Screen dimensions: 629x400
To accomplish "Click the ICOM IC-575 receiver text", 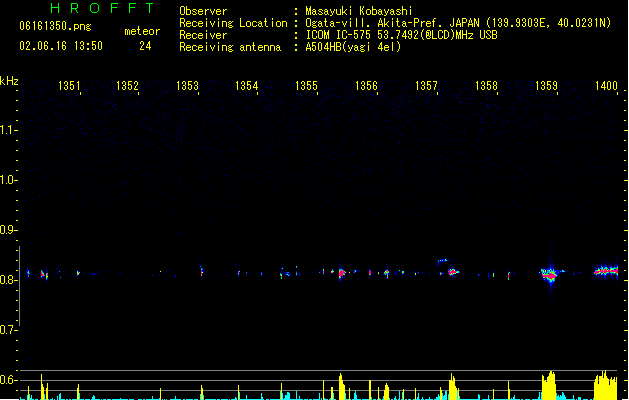I will (402, 35).
